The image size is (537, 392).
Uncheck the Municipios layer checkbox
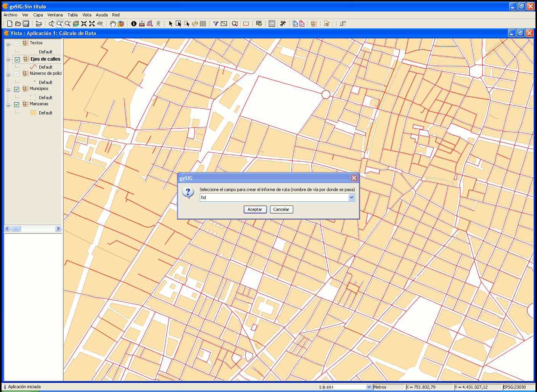coord(16,89)
